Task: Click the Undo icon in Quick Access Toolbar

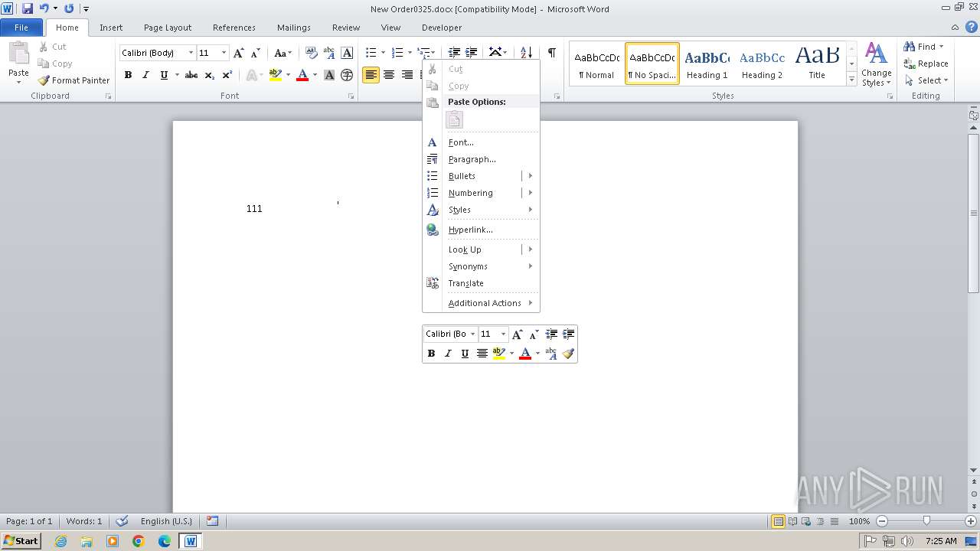Action: point(44,8)
